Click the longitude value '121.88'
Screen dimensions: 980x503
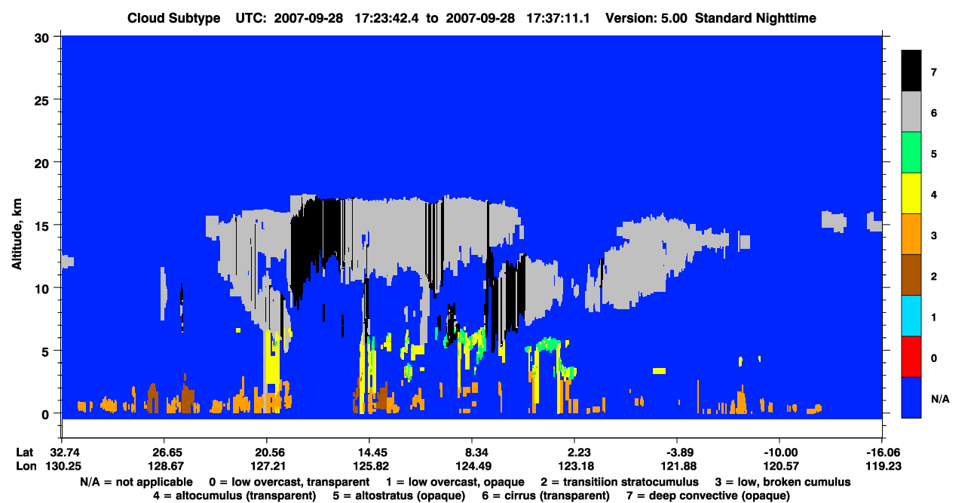(x=677, y=465)
